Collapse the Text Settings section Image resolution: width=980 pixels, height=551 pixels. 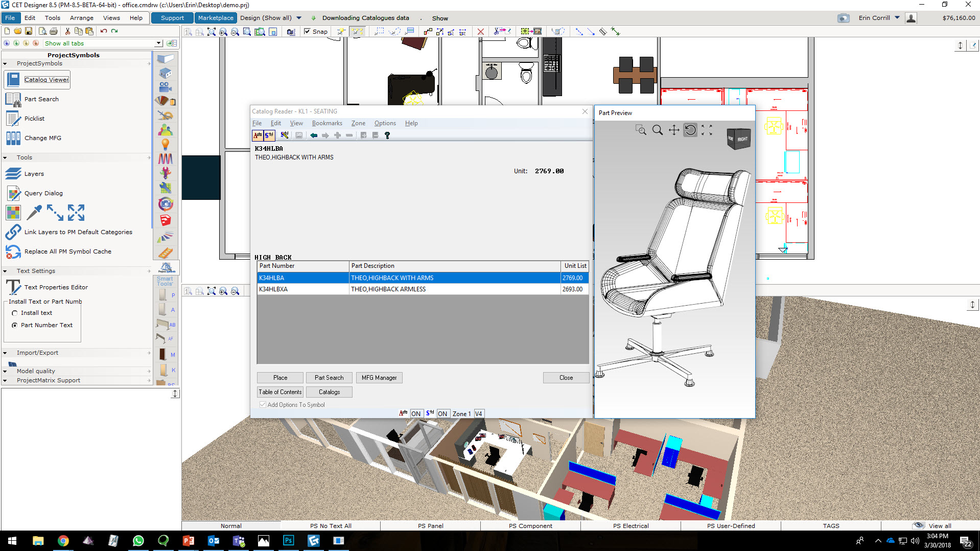click(x=5, y=271)
